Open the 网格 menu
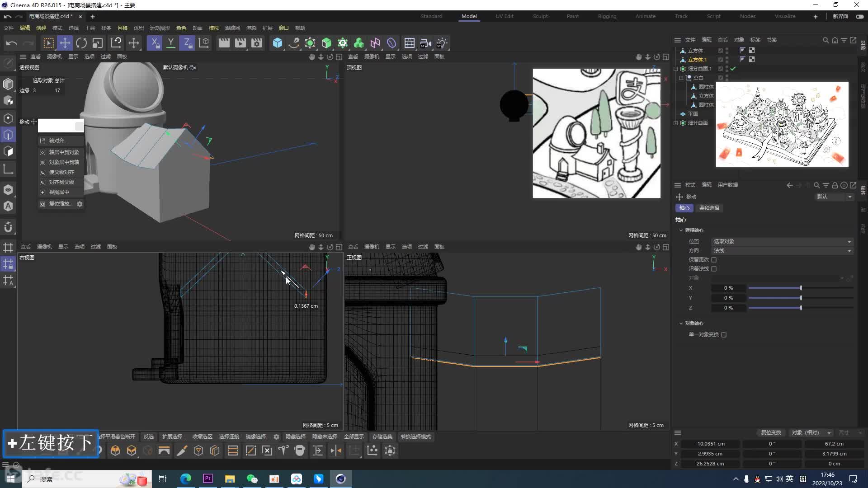 123,28
